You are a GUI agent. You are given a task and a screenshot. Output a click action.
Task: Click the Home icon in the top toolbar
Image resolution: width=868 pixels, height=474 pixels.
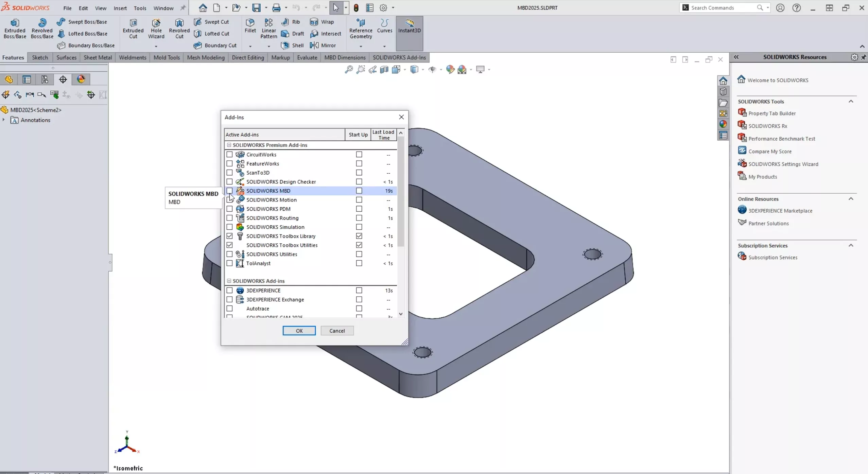click(x=203, y=7)
